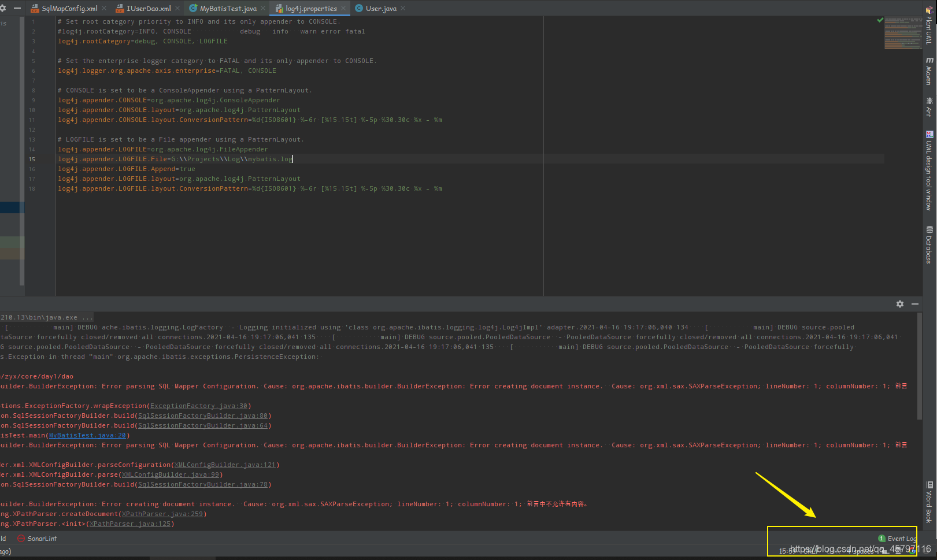Image resolution: width=937 pixels, height=560 pixels.
Task: Click line number 1 in the gutter
Action: tap(34, 22)
